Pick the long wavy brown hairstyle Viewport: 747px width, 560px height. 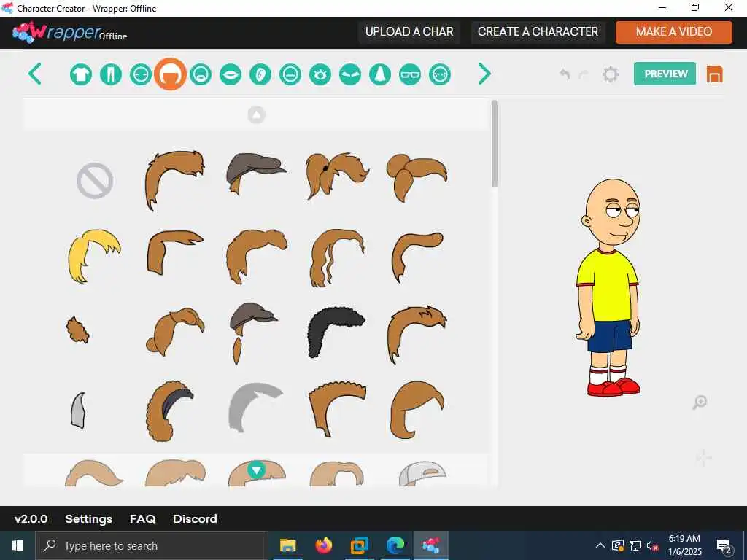tap(337, 257)
